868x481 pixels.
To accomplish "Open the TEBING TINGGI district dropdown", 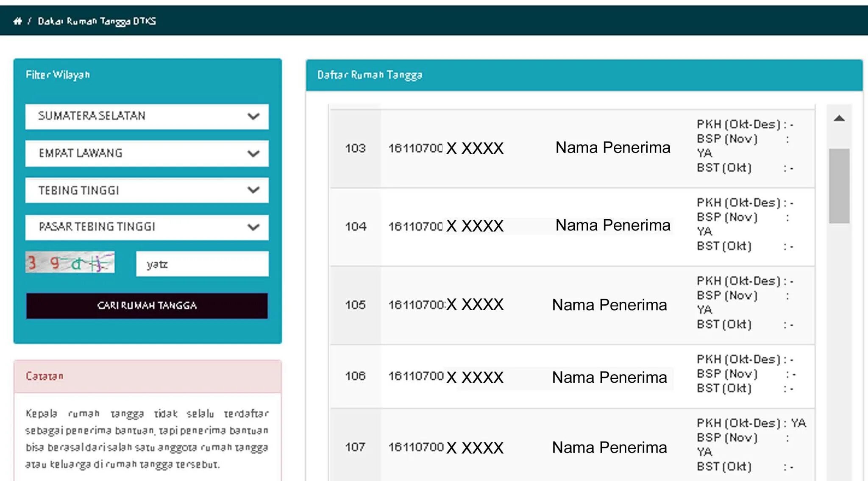I will 147,190.
